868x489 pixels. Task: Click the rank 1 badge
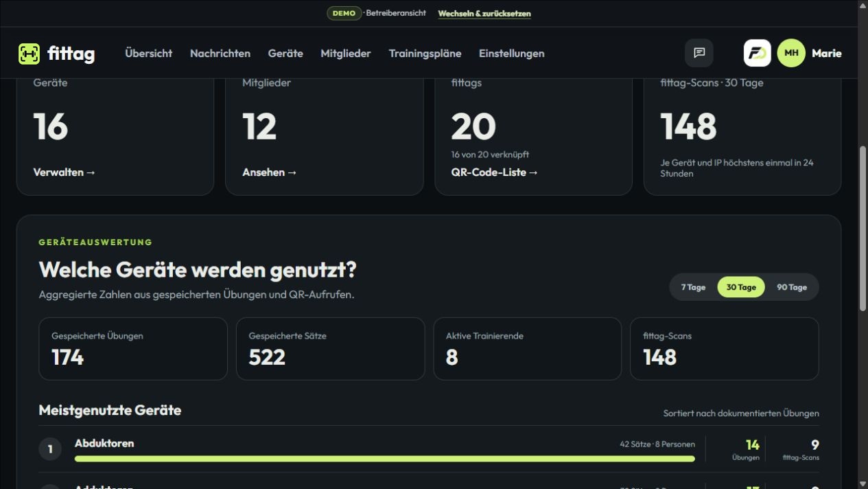pyautogui.click(x=50, y=449)
